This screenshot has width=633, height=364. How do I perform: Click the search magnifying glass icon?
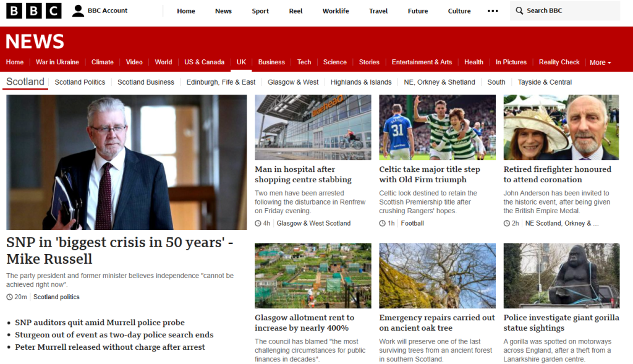pyautogui.click(x=519, y=11)
